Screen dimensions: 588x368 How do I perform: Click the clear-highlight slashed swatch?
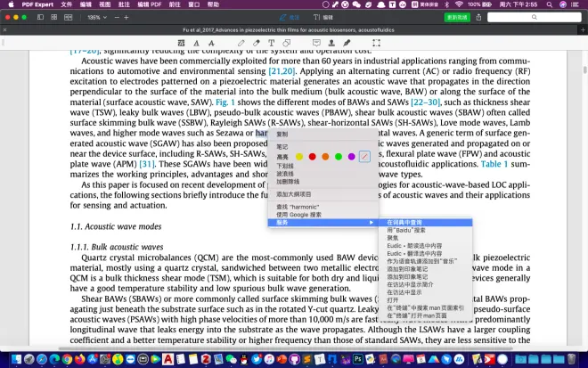pos(364,157)
